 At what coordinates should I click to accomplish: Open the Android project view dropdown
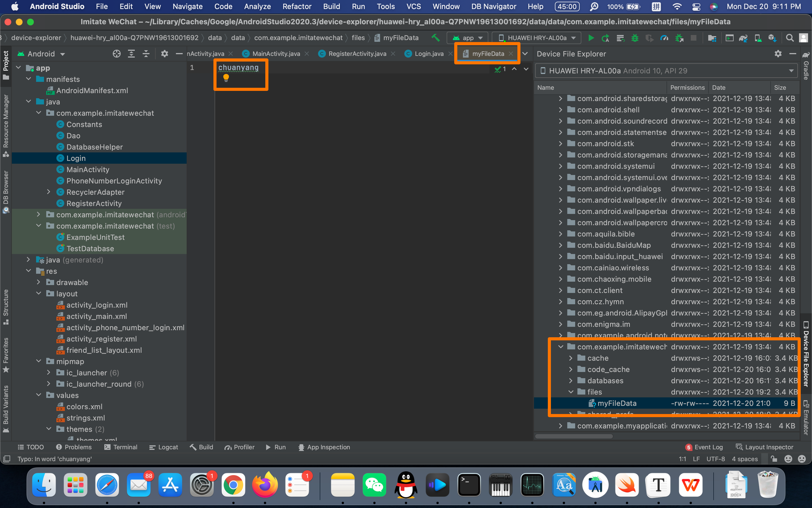42,54
